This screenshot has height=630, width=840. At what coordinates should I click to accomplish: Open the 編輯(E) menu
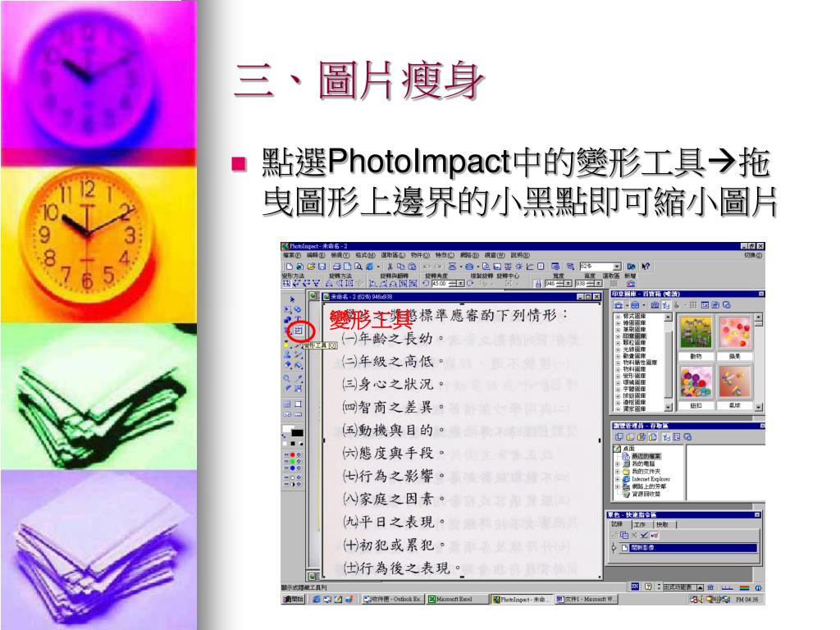316,256
